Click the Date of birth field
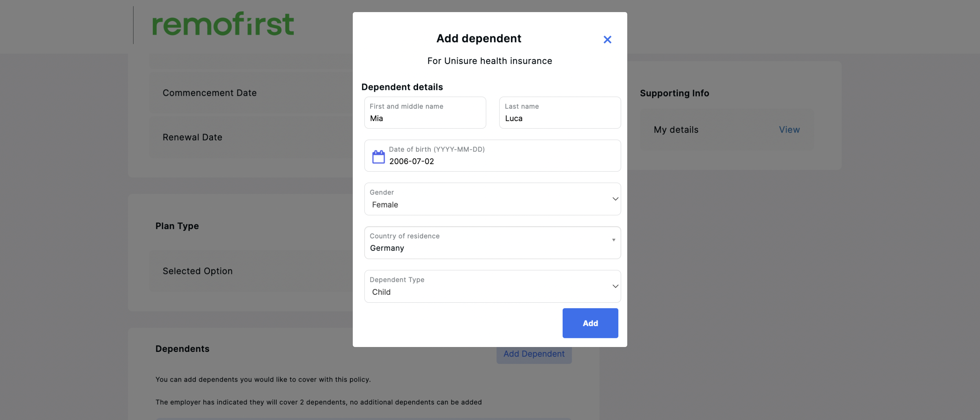This screenshot has width=980, height=420. (492, 155)
